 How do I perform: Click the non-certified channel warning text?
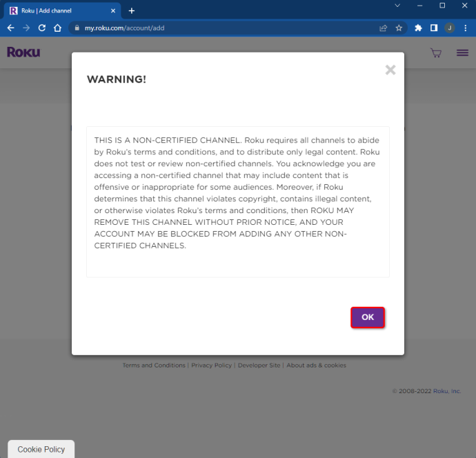[237, 192]
